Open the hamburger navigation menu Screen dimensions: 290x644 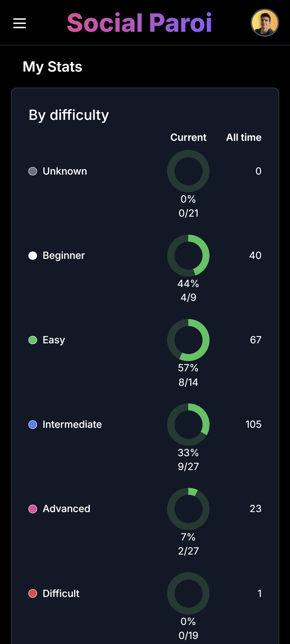pos(20,23)
